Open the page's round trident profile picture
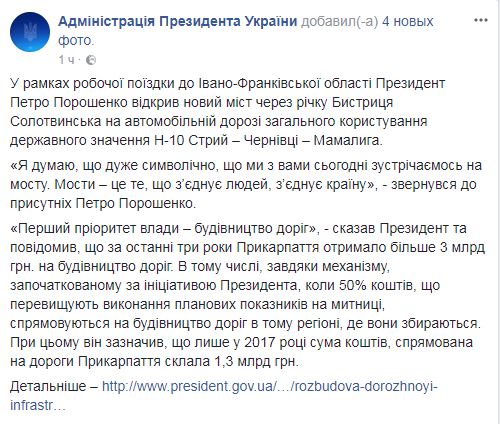Image resolution: width=500 pixels, height=424 pixels. click(30, 32)
